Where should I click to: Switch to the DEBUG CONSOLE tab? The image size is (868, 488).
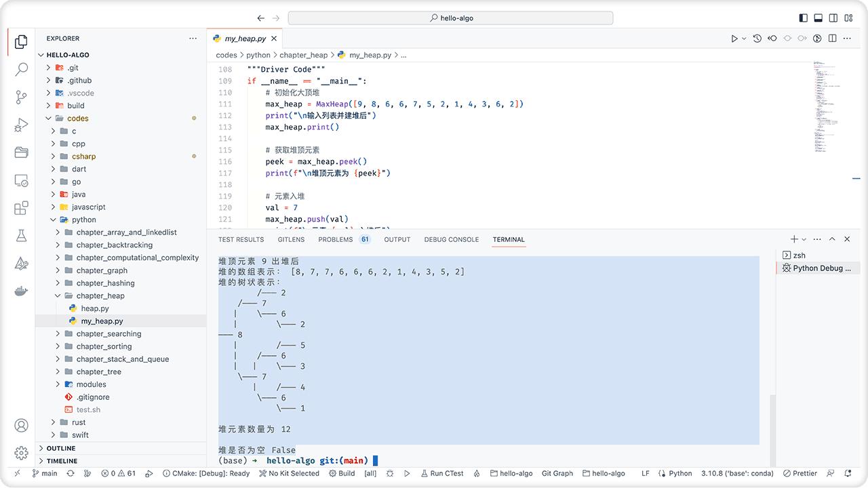(x=450, y=239)
